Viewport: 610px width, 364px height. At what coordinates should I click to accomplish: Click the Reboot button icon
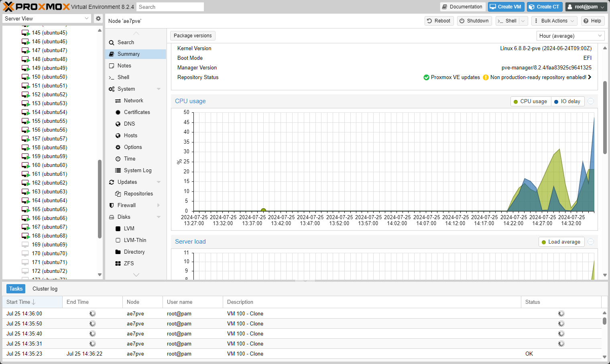429,21
